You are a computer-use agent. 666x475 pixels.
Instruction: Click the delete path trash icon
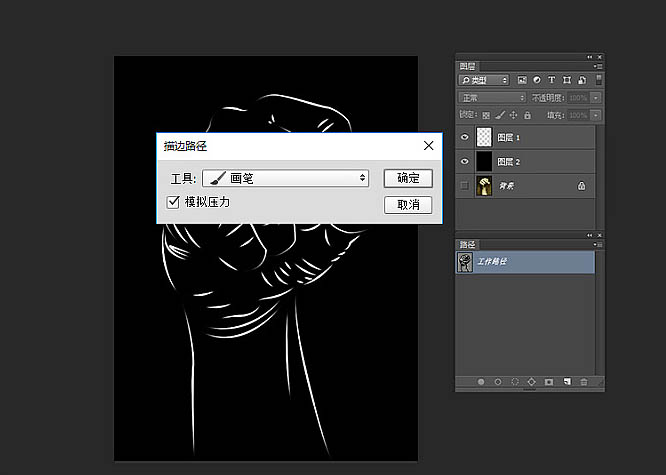pos(583,381)
